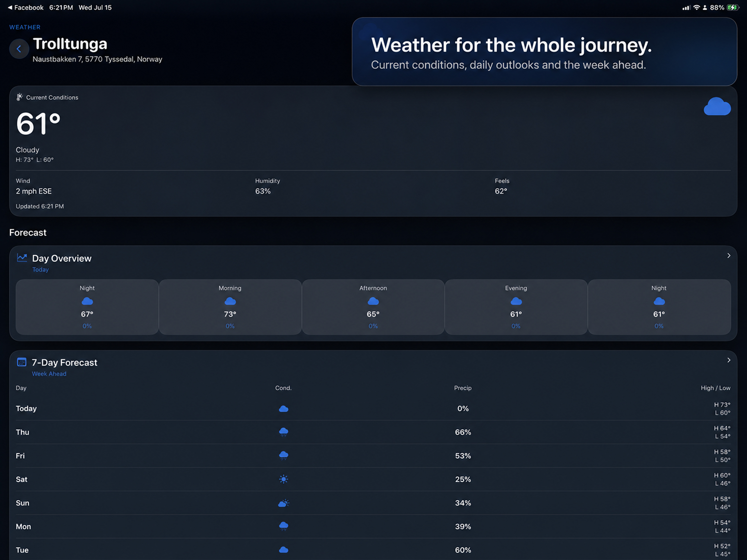
Task: Tap Mon rain condition icon
Action: point(283,526)
